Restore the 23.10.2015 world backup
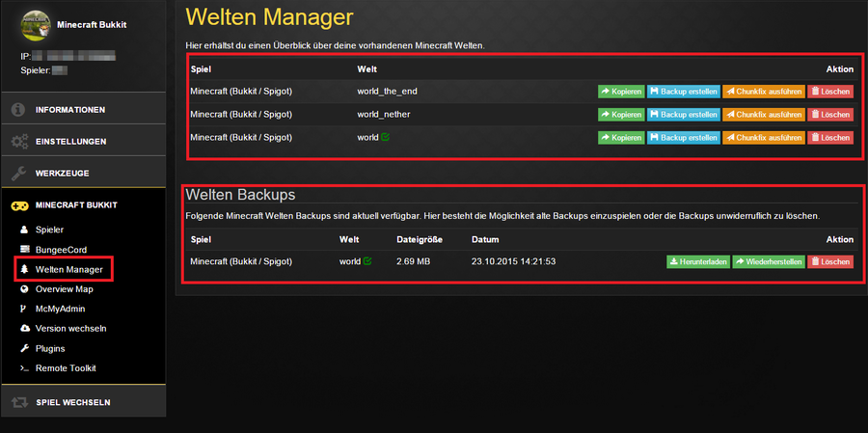The height and width of the screenshot is (433, 868). 769,262
